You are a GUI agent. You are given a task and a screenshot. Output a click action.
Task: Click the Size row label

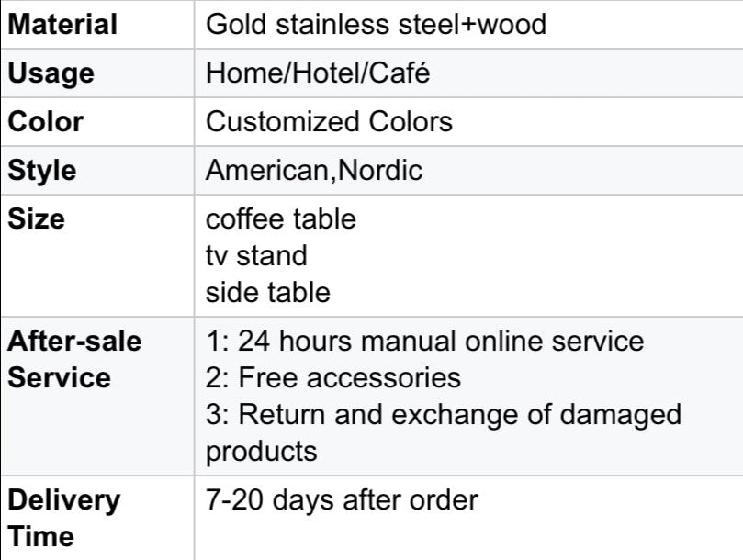pos(37,218)
